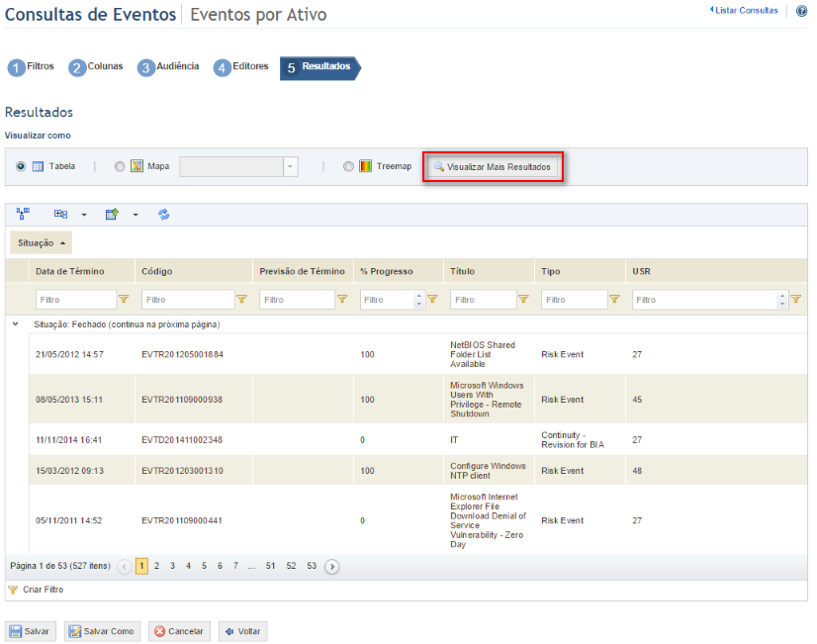817x644 pixels.
Task: Open dropdown arrow next to export icon
Action: (x=136, y=215)
